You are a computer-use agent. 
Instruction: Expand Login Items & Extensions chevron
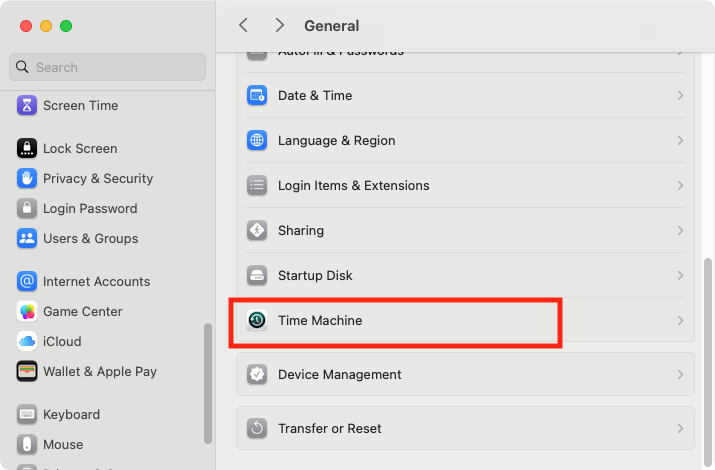tap(680, 186)
